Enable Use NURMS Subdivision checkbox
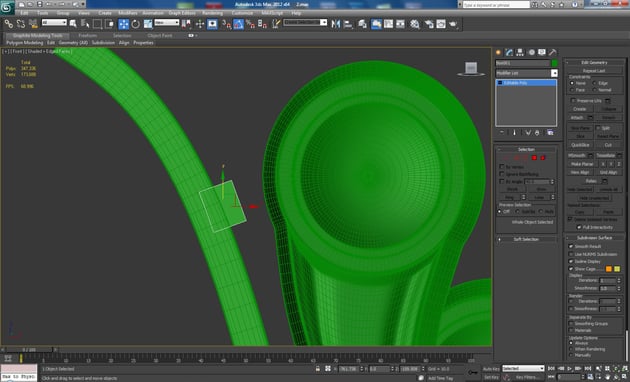This screenshot has height=382, width=630. pos(571,254)
